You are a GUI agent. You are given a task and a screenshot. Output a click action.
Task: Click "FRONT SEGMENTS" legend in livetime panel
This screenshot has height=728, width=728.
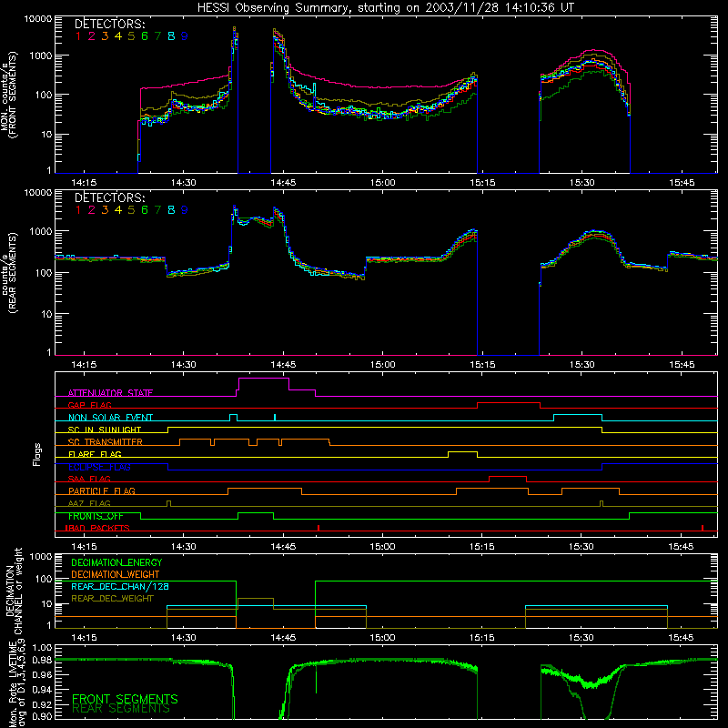[x=125, y=699]
